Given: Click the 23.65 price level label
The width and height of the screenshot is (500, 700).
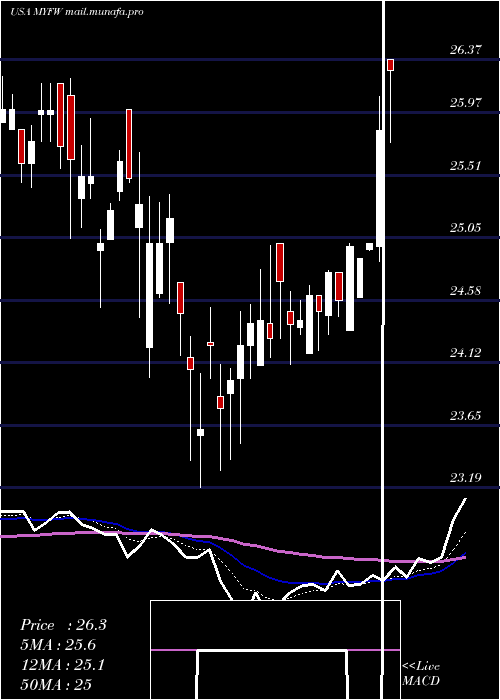Looking at the screenshot, I should [466, 416].
